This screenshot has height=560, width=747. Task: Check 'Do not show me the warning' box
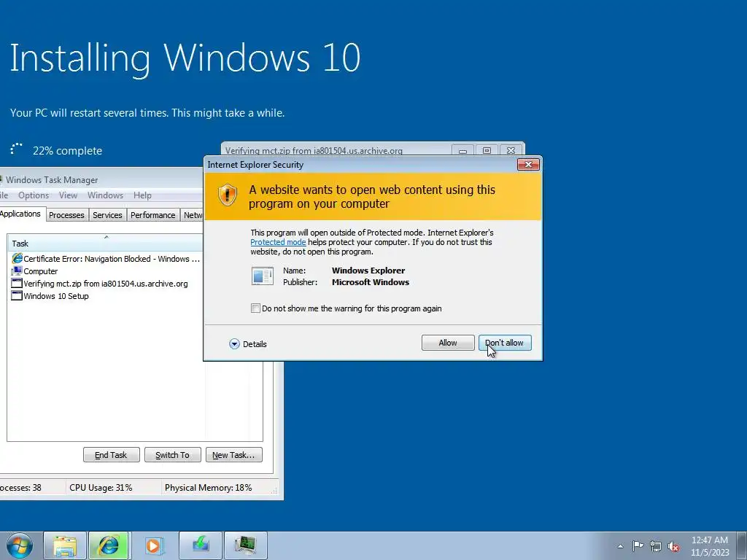coord(255,308)
